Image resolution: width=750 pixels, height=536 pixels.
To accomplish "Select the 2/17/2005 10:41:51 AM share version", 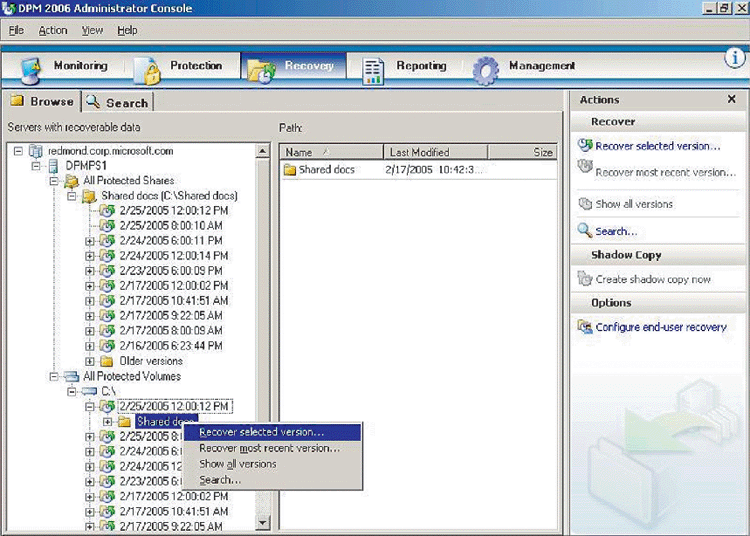I will (174, 301).
